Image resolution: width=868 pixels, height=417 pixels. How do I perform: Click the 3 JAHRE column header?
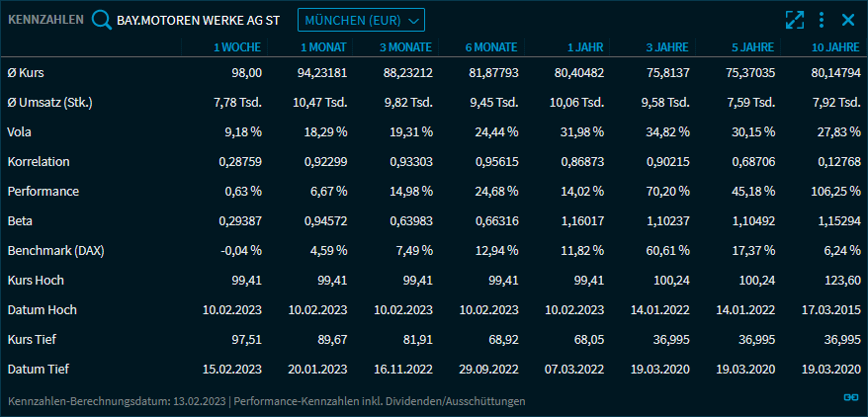667,46
